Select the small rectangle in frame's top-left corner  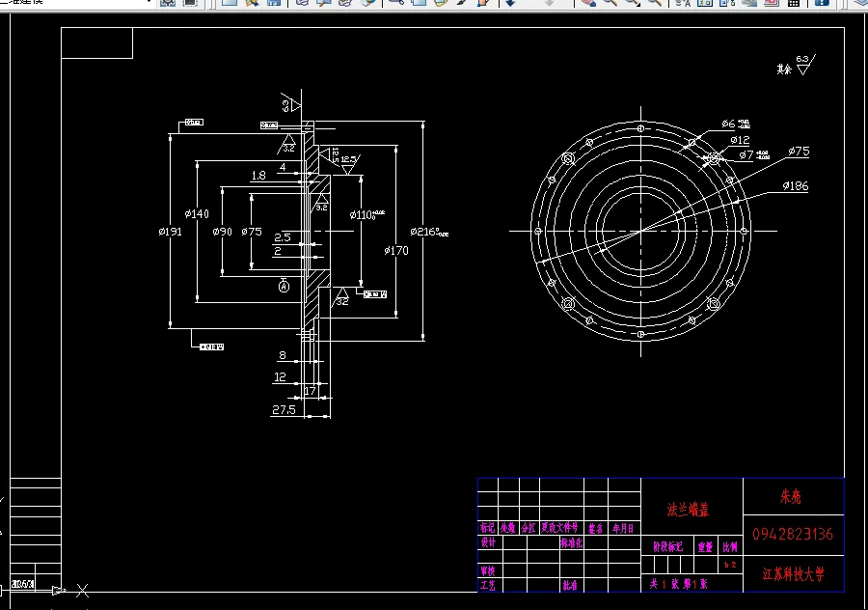click(96, 42)
